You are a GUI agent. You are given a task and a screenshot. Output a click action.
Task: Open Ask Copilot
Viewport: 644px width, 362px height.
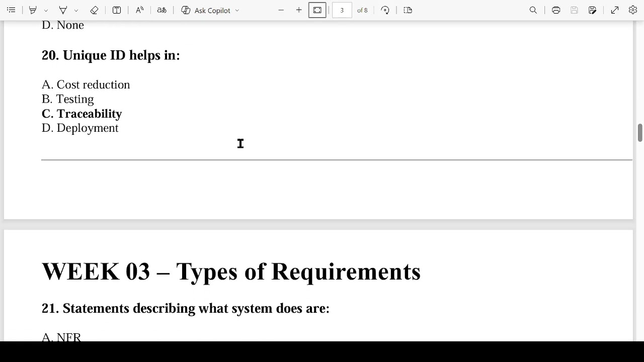(x=206, y=10)
